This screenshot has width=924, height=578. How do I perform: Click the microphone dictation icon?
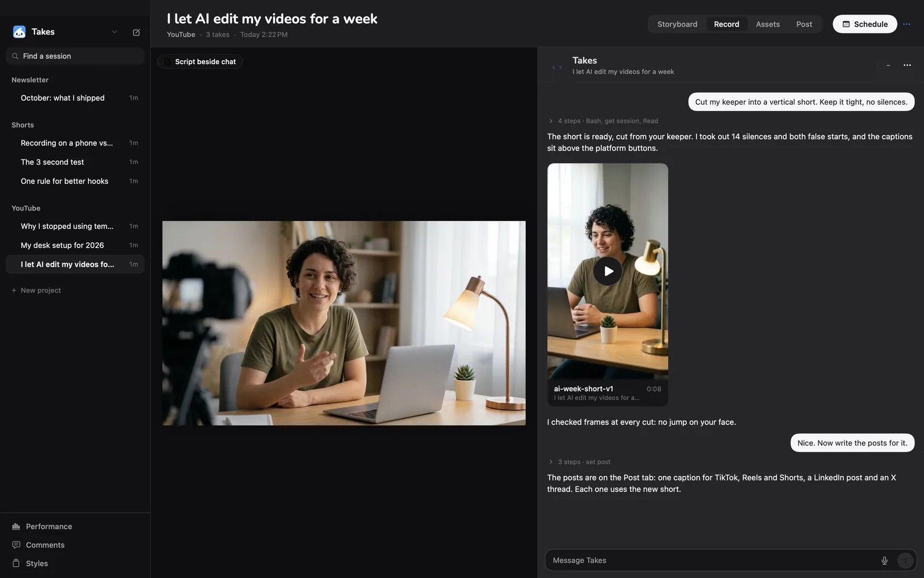(x=884, y=561)
